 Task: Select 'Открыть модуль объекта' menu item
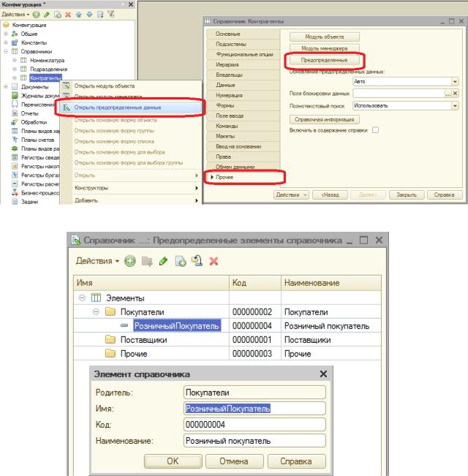(x=131, y=86)
